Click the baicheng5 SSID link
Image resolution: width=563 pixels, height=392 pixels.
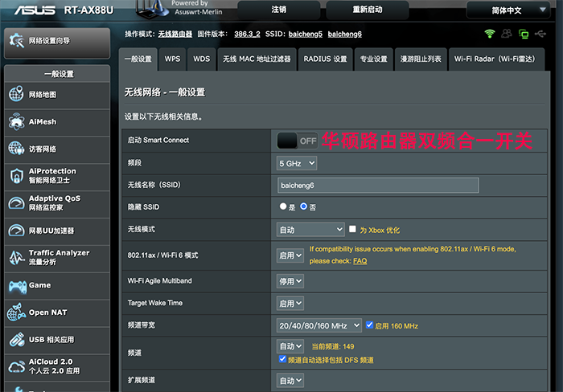[306, 34]
